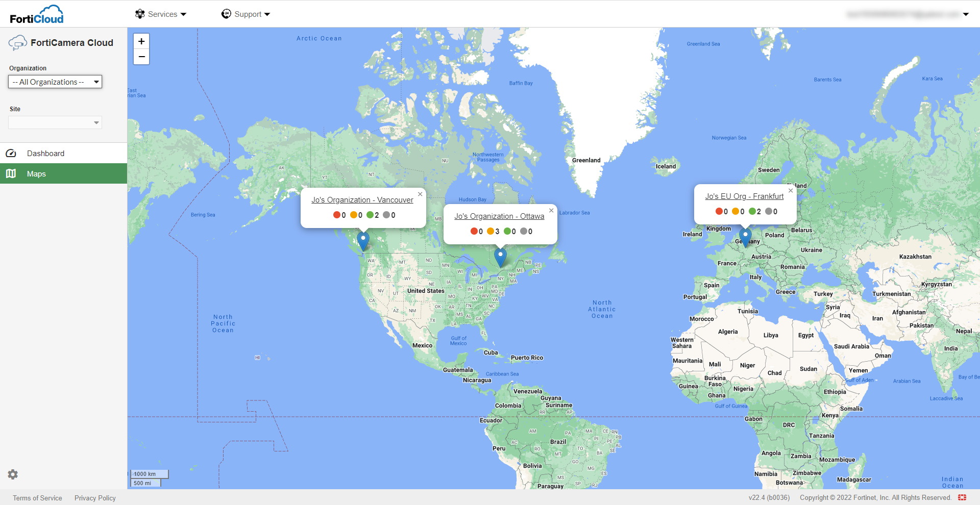This screenshot has height=505, width=980.
Task: Click the Maps folded-map icon
Action: 11,173
